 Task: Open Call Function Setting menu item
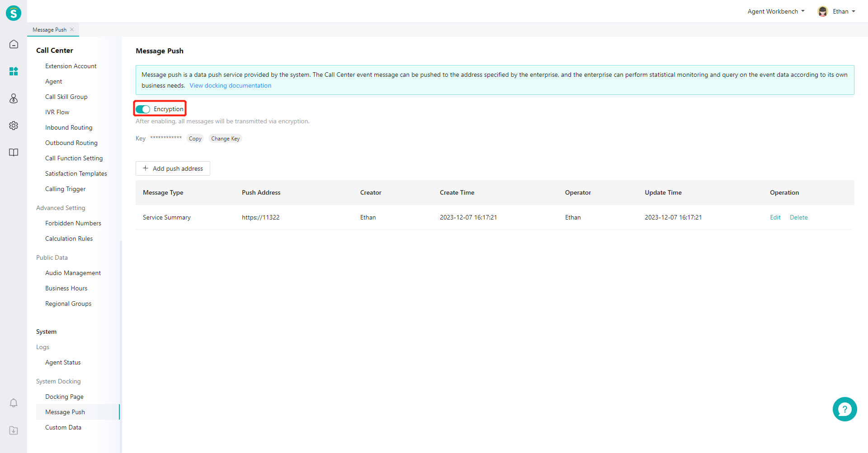point(74,158)
